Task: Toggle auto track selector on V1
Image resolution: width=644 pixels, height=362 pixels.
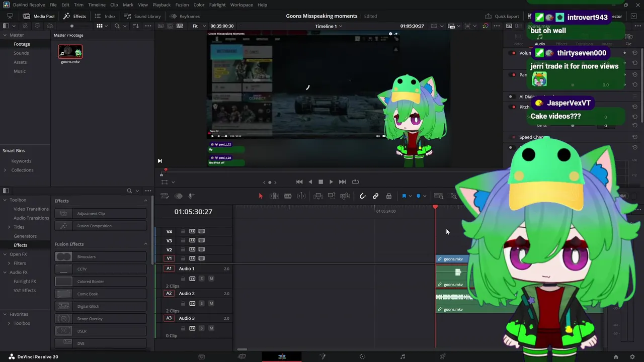Action: coord(192,258)
